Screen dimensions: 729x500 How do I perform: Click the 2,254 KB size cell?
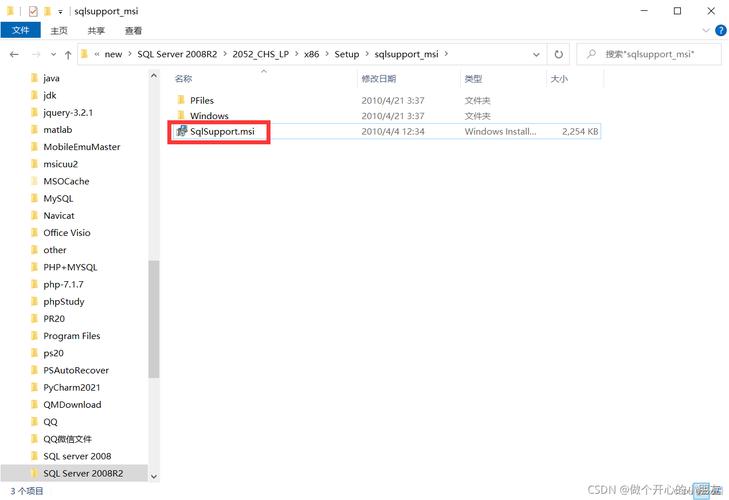click(580, 132)
